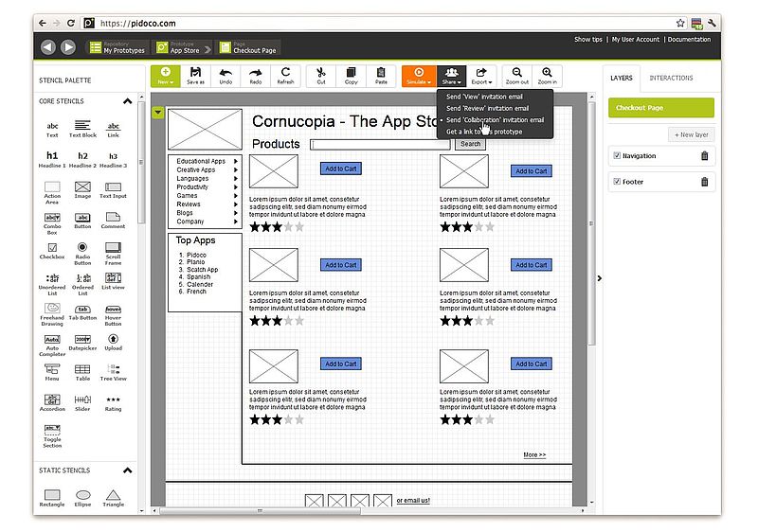This screenshot has width=758, height=532.
Task: Click the Save as toolbar icon
Action: point(195,77)
